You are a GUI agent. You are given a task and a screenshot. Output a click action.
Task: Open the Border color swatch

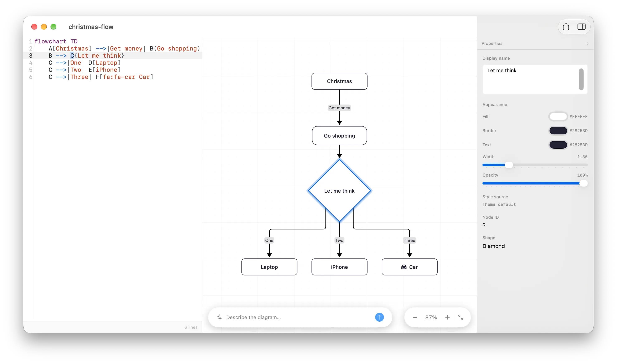pos(558,130)
